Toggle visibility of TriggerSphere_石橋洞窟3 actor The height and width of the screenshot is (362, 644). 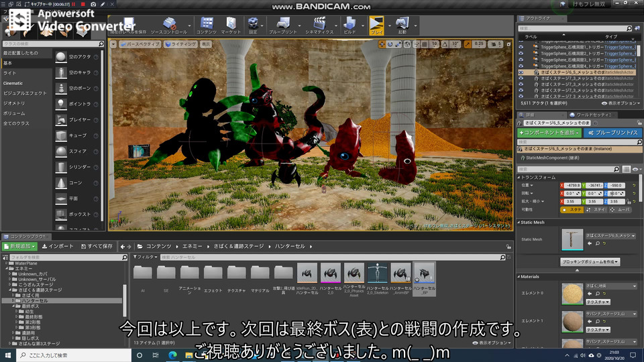[521, 60]
